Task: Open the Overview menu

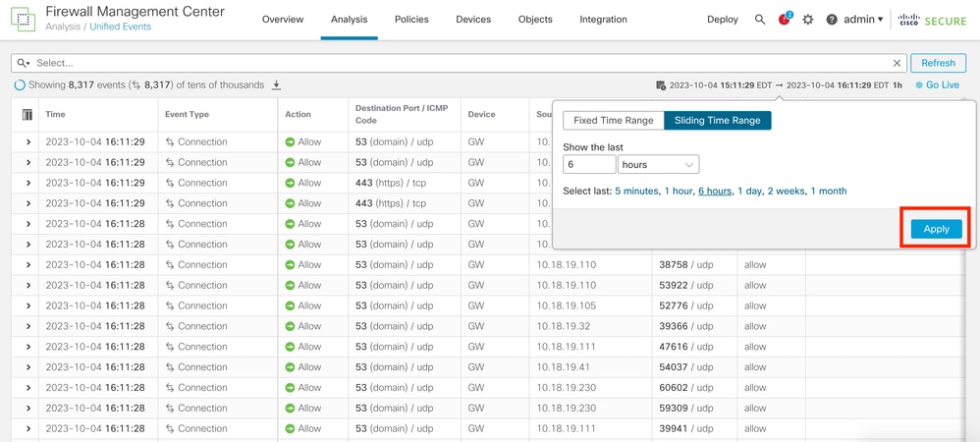Action: 283,20
